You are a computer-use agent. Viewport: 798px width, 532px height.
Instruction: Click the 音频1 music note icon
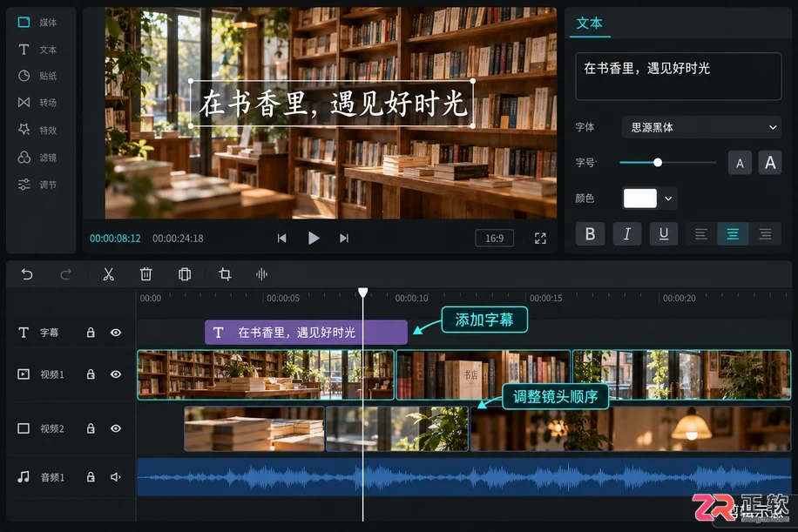pyautogui.click(x=24, y=477)
